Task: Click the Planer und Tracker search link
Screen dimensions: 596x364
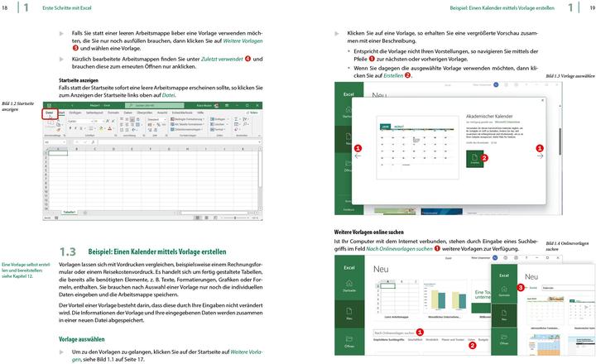Action: tap(453, 340)
